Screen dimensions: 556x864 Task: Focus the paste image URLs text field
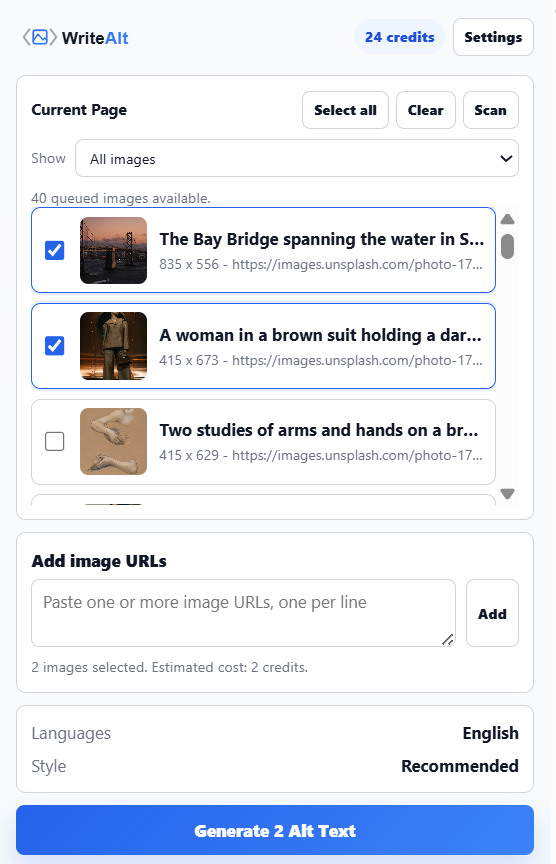click(244, 613)
